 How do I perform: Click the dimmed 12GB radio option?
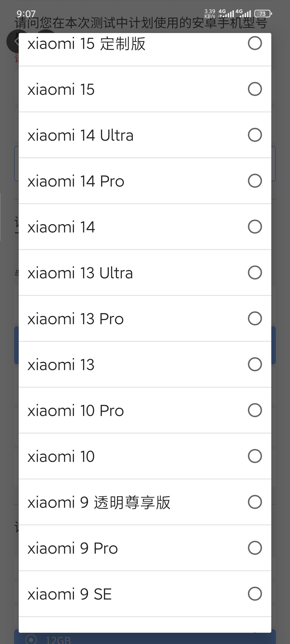point(31,640)
